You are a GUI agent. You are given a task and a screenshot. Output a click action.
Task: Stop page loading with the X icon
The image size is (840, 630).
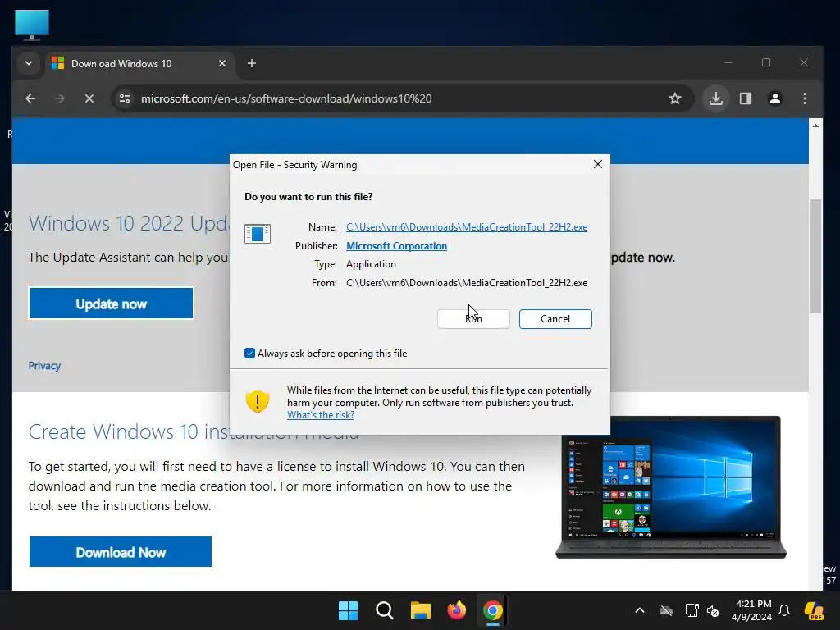pos(89,98)
